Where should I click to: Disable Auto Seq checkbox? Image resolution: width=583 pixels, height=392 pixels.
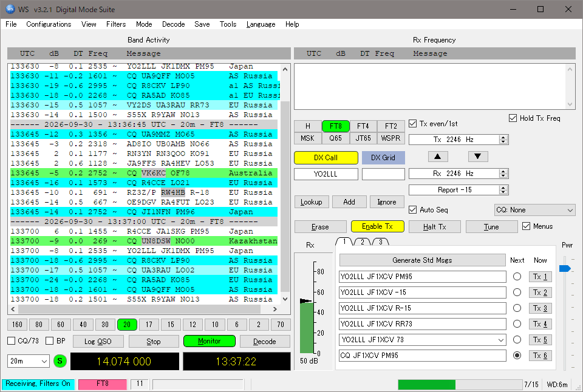coord(413,209)
